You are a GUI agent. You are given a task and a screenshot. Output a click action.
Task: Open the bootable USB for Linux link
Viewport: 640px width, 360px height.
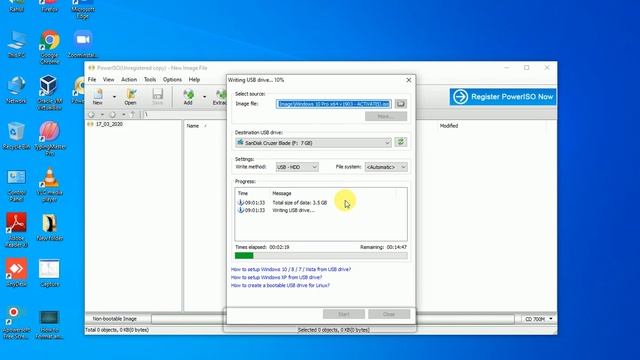click(280, 285)
